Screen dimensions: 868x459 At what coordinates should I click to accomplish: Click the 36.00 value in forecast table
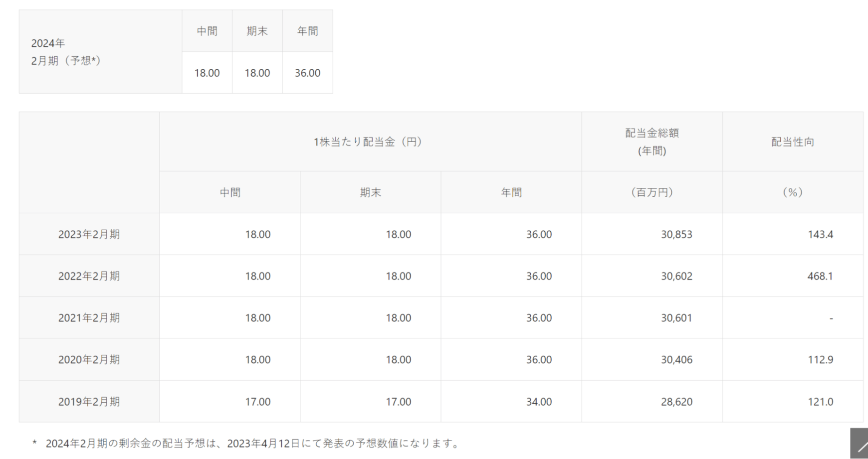click(307, 73)
